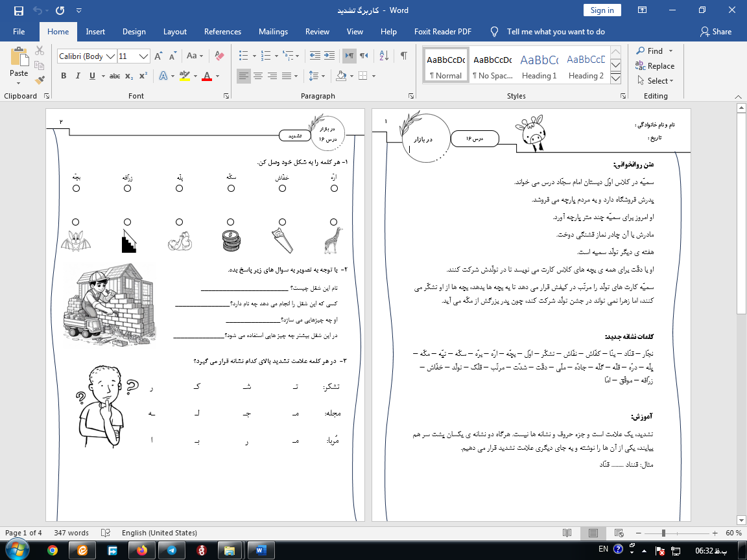Viewport: 747px width, 560px height.
Task: Click the Heading 1 style thumbnail
Action: pyautogui.click(x=539, y=67)
